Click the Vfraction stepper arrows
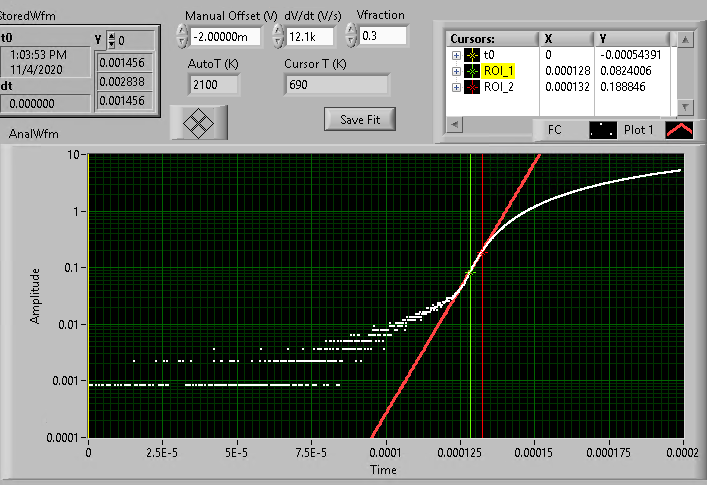Image resolution: width=707 pixels, height=485 pixels. tap(350, 36)
